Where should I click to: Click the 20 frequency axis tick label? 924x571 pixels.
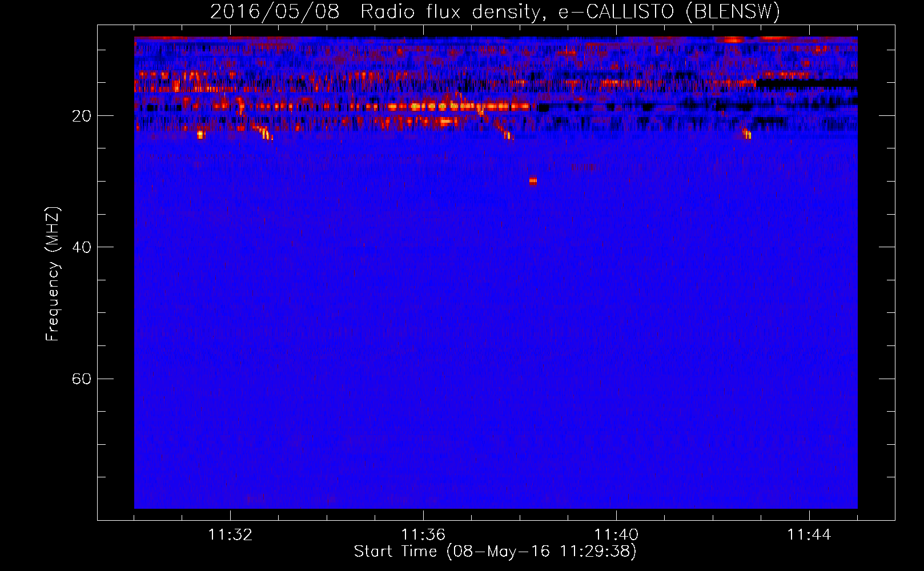coord(82,116)
